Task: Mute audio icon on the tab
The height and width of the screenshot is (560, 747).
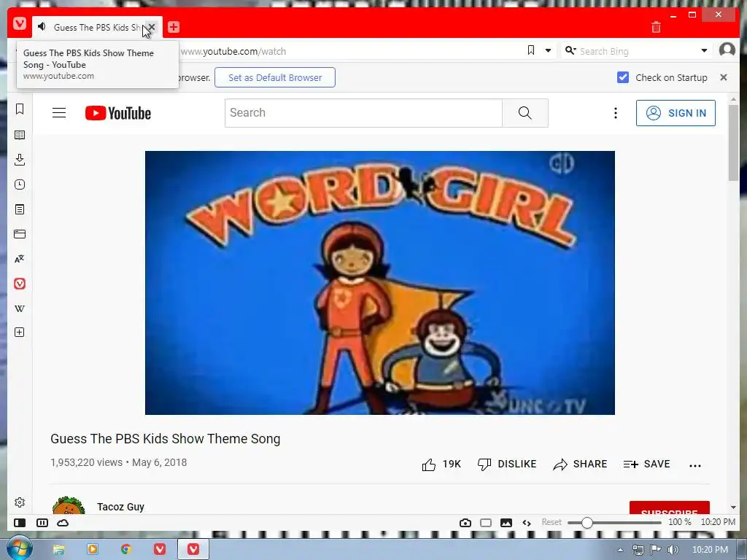Action: 42,27
